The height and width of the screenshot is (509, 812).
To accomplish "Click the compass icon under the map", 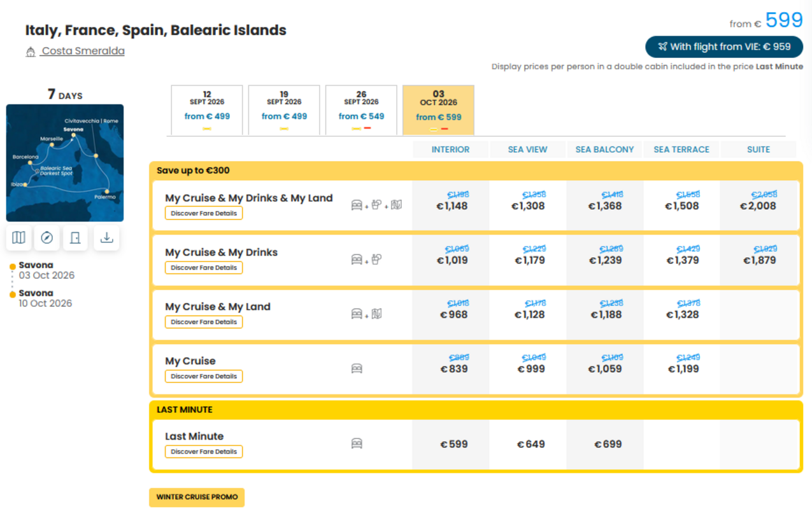I will 46,237.
